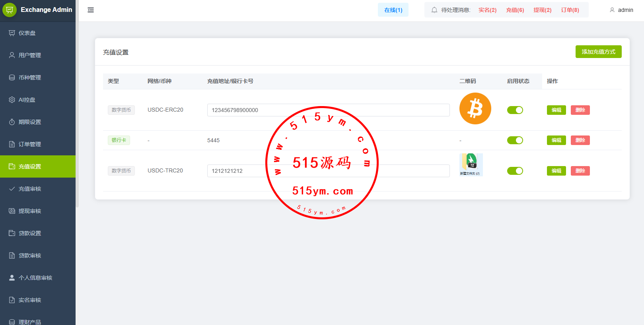Open the USDC-TRC20 QR code thumbnail

pos(471,165)
